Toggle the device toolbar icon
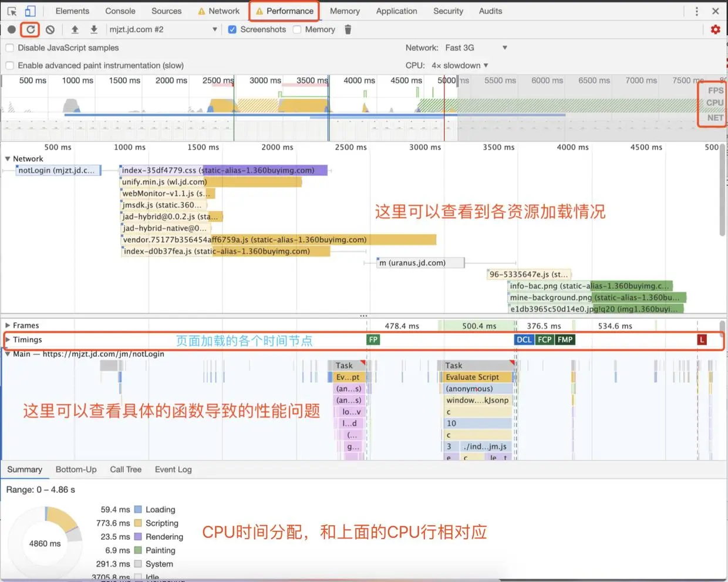Screen dimensions: 728x582 coord(30,11)
